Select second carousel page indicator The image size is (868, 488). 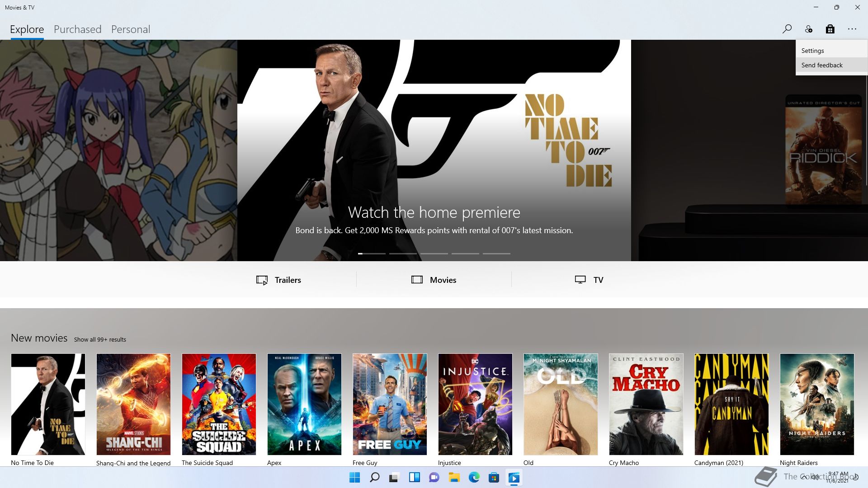pos(403,253)
